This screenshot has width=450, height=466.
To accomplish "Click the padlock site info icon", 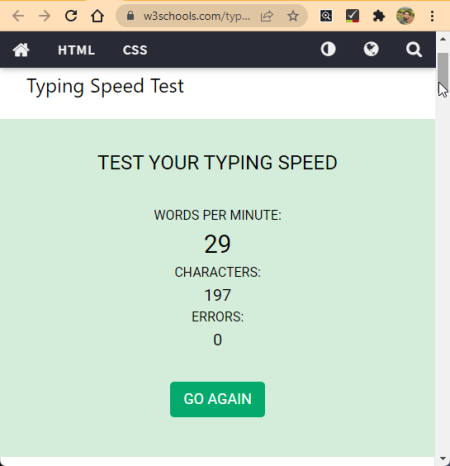I will coord(130,16).
